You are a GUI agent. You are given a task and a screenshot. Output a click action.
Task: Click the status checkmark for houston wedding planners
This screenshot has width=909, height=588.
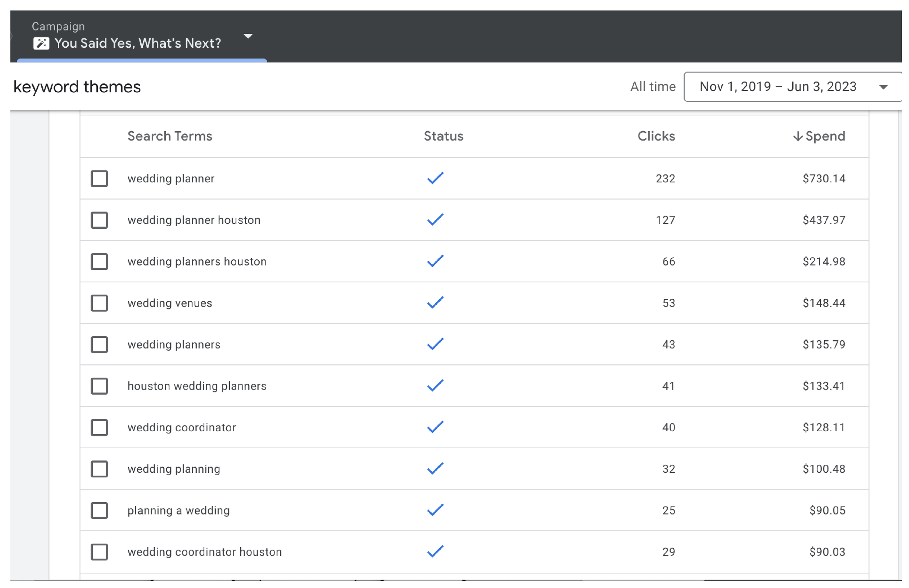point(435,386)
